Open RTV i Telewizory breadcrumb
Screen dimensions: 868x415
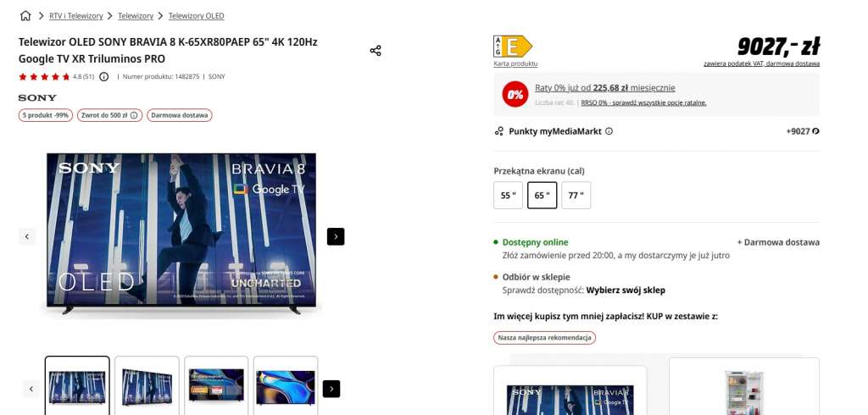[75, 16]
